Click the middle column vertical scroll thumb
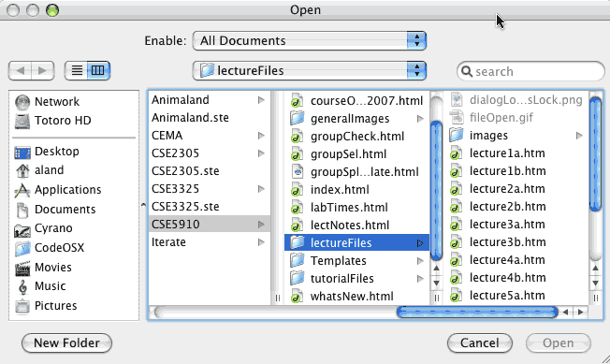Image resolution: width=610 pixels, height=364 pixels. pyautogui.click(x=437, y=191)
